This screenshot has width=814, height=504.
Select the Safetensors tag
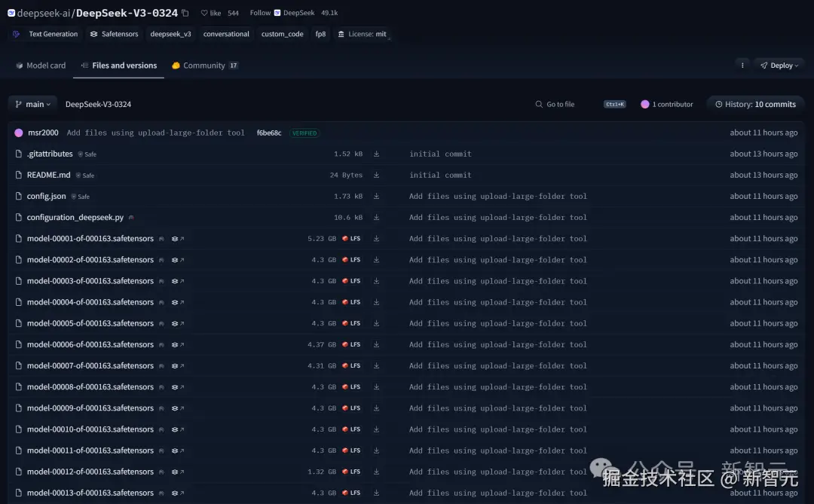[x=115, y=34]
